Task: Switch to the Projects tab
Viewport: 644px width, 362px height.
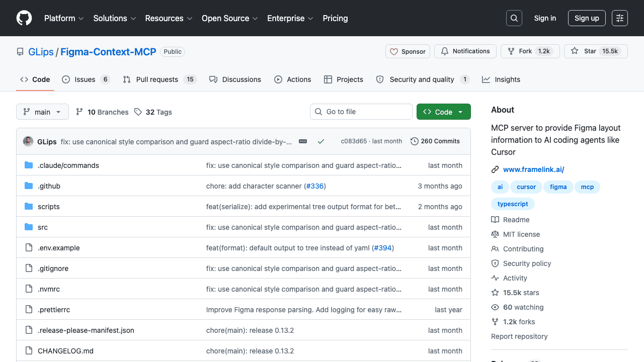Action: 344,79
